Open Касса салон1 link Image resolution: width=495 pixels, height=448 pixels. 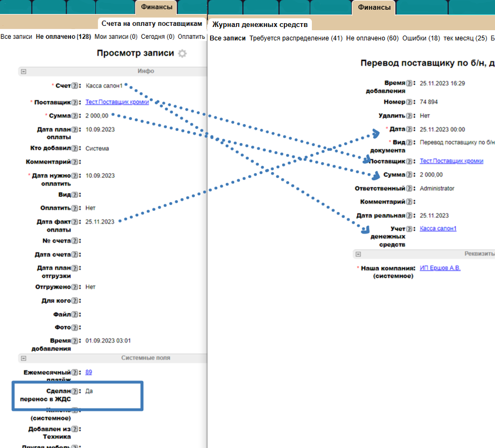click(438, 229)
